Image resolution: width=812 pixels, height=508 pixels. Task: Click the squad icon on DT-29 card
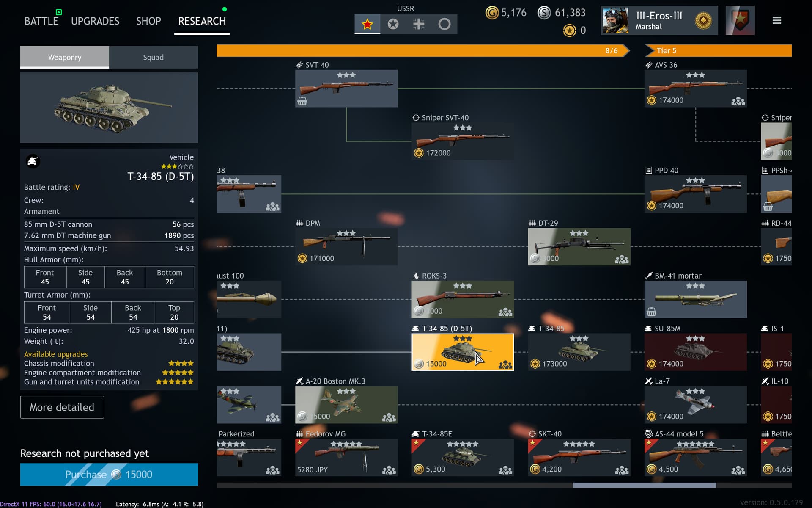click(621, 259)
